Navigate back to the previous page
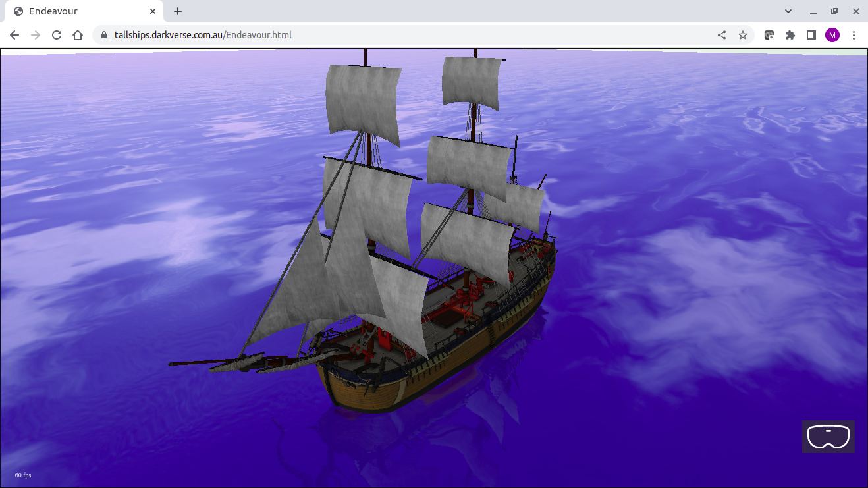This screenshot has width=868, height=488. (x=14, y=35)
